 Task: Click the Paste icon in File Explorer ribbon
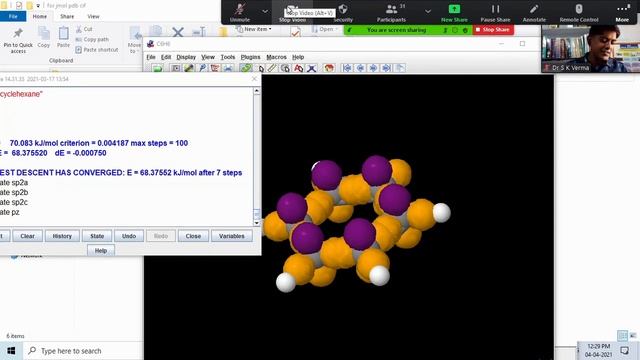click(x=63, y=38)
